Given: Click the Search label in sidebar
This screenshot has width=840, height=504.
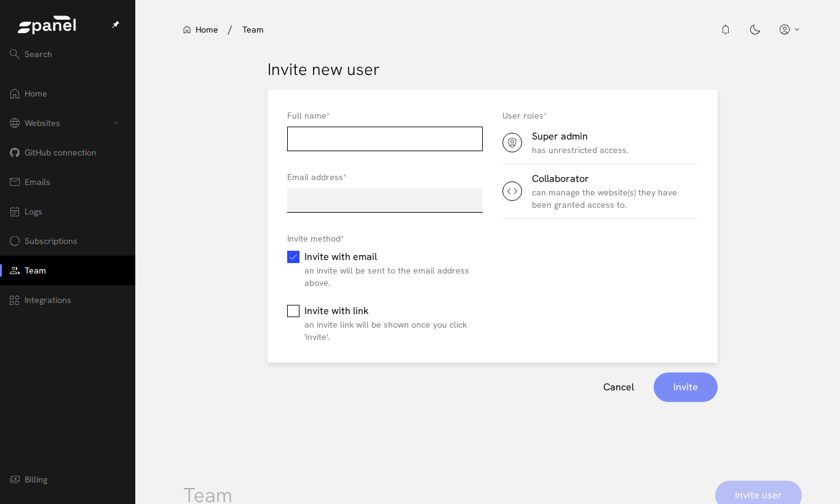Looking at the screenshot, I should click(38, 54).
